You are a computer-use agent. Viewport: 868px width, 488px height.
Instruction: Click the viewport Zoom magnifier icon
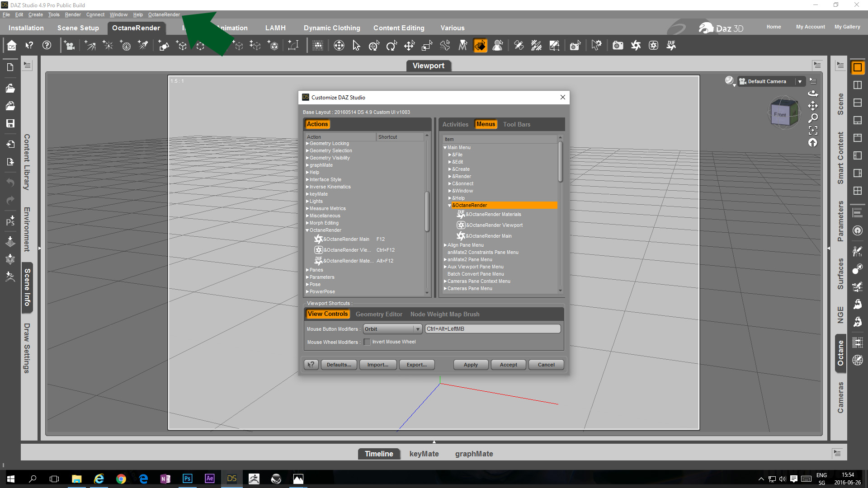(x=813, y=118)
